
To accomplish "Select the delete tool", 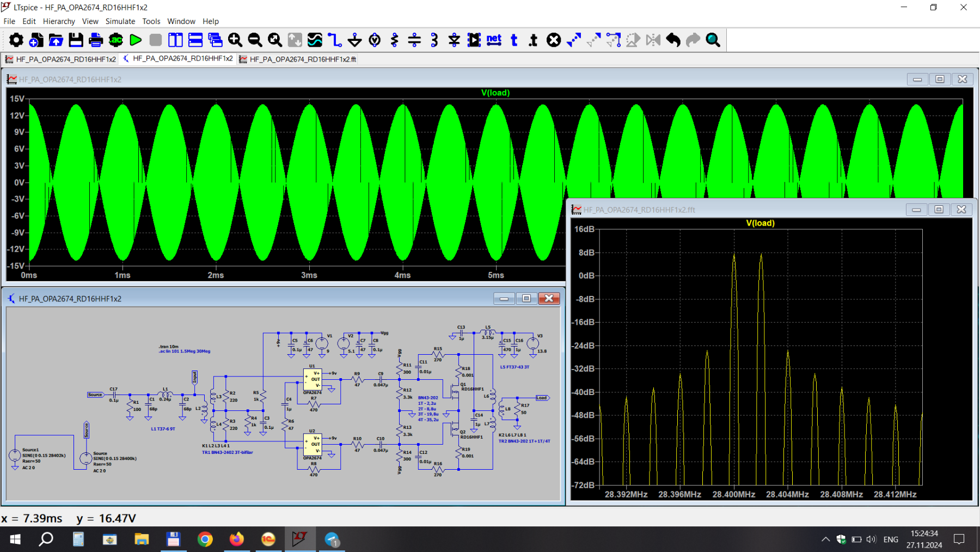I will tap(554, 40).
